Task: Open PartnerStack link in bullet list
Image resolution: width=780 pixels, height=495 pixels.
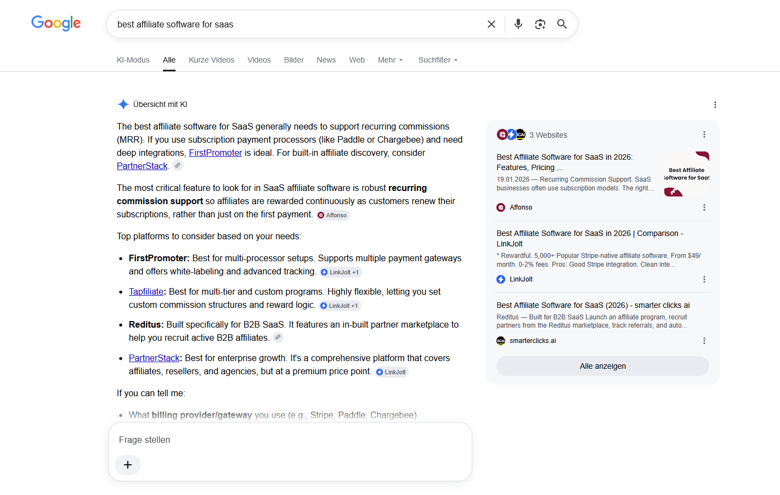Action: [154, 358]
